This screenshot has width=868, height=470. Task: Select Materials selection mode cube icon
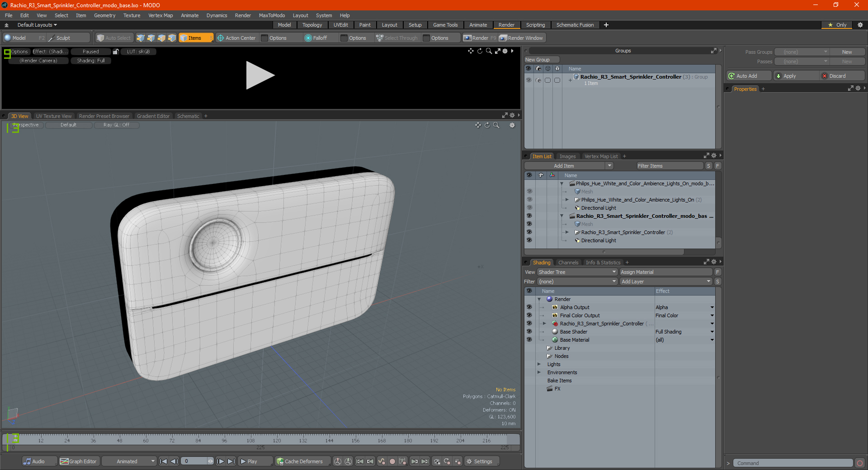172,38
